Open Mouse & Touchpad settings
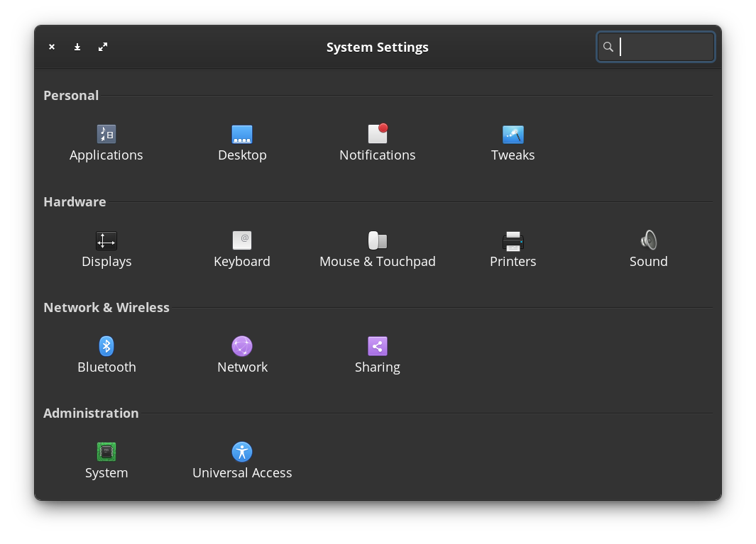Image resolution: width=756 pixels, height=544 pixels. tap(378, 241)
